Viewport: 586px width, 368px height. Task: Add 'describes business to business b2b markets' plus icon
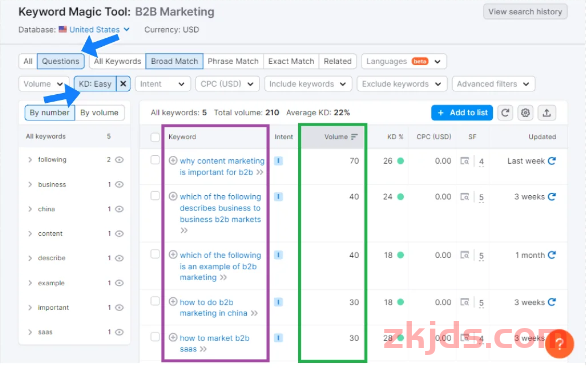[x=173, y=196]
